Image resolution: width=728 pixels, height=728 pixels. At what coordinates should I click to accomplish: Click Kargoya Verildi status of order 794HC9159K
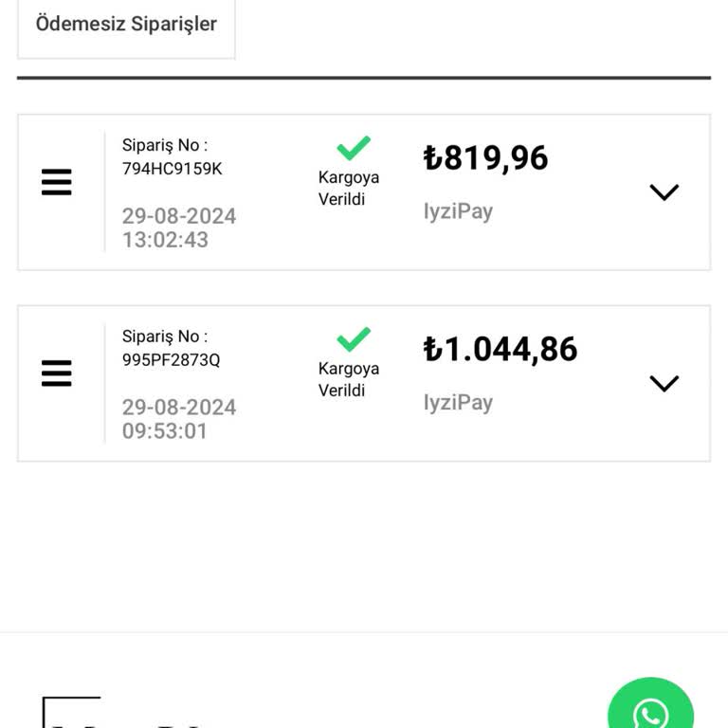click(x=348, y=188)
